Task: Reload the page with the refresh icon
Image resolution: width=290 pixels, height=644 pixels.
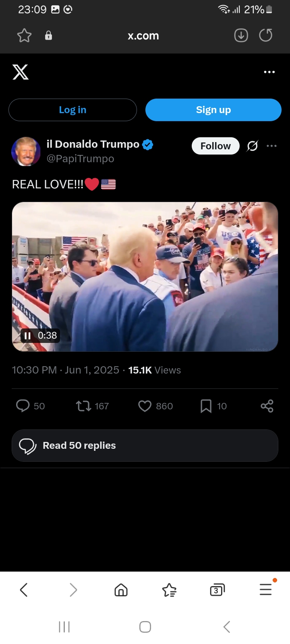Action: coord(265,35)
